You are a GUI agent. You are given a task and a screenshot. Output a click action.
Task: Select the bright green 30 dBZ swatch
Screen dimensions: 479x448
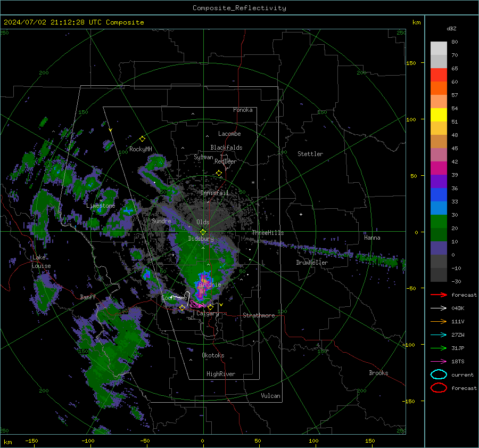tap(439, 221)
